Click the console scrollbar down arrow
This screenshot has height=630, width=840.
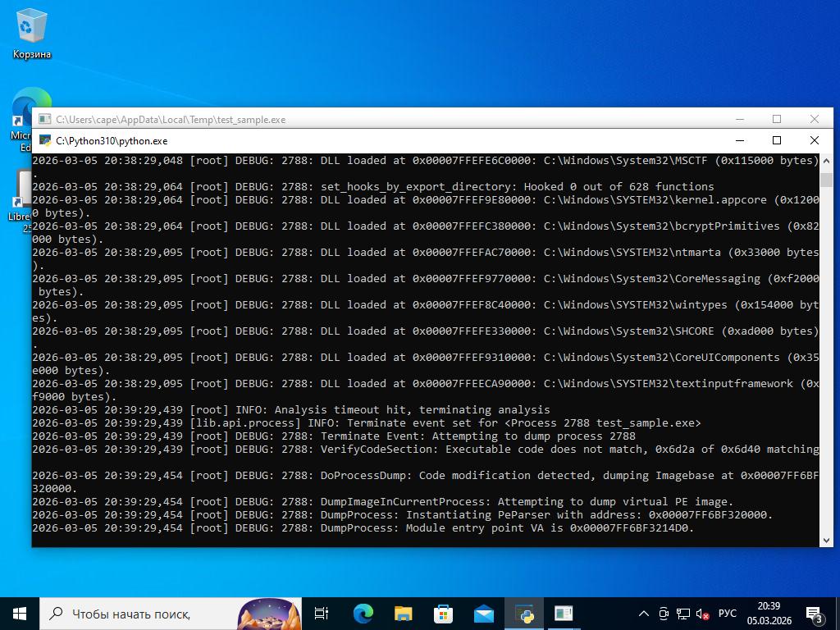coord(826,539)
